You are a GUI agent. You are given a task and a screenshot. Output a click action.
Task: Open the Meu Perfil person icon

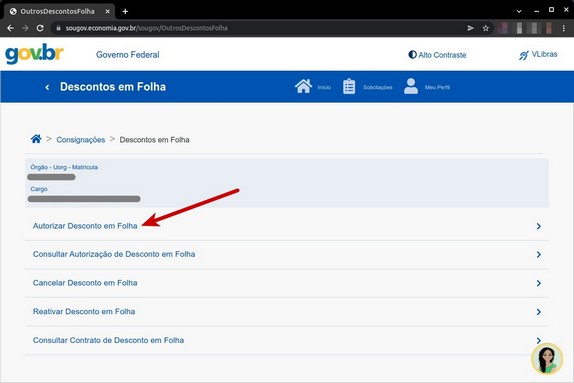[x=411, y=86]
